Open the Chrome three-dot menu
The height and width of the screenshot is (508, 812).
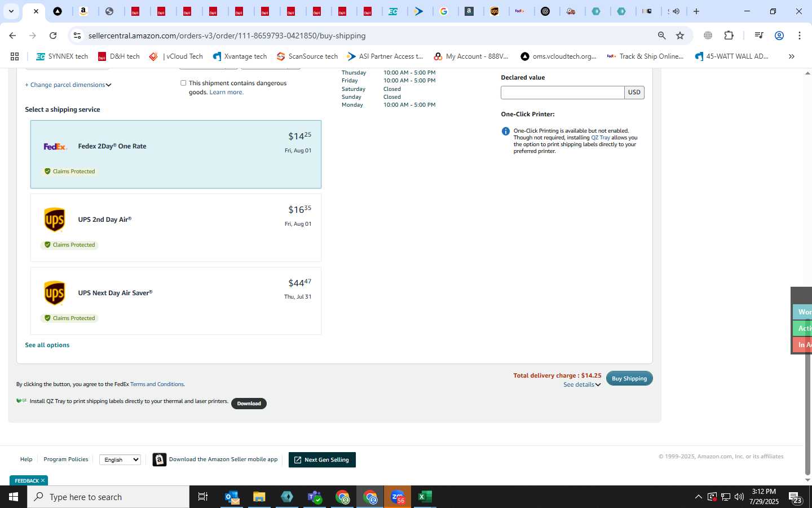[x=800, y=36]
